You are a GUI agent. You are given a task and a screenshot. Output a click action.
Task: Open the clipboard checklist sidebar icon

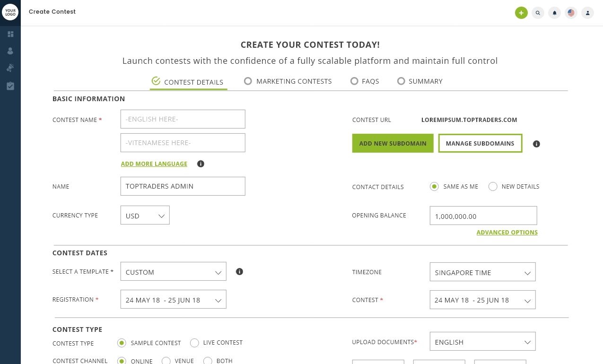point(10,86)
